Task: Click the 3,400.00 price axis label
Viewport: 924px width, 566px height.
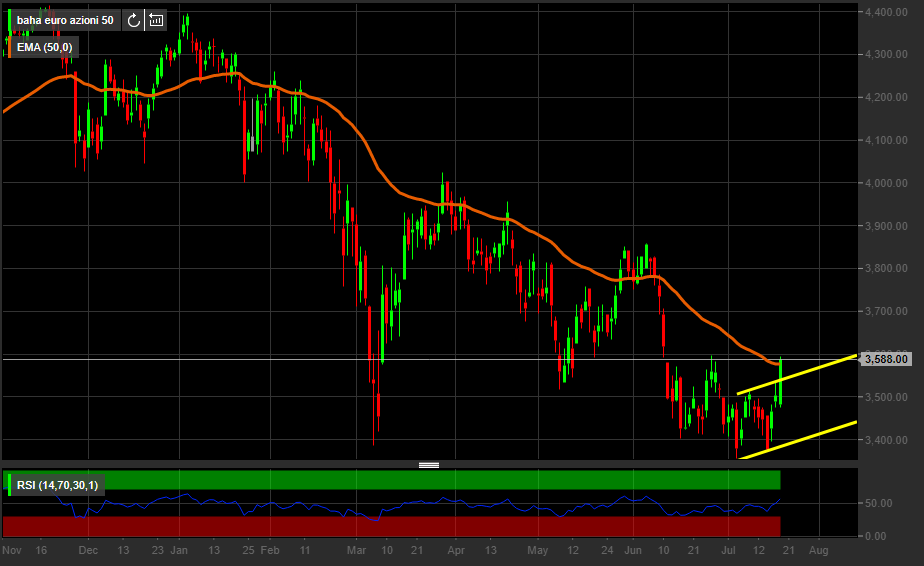Action: coord(886,440)
